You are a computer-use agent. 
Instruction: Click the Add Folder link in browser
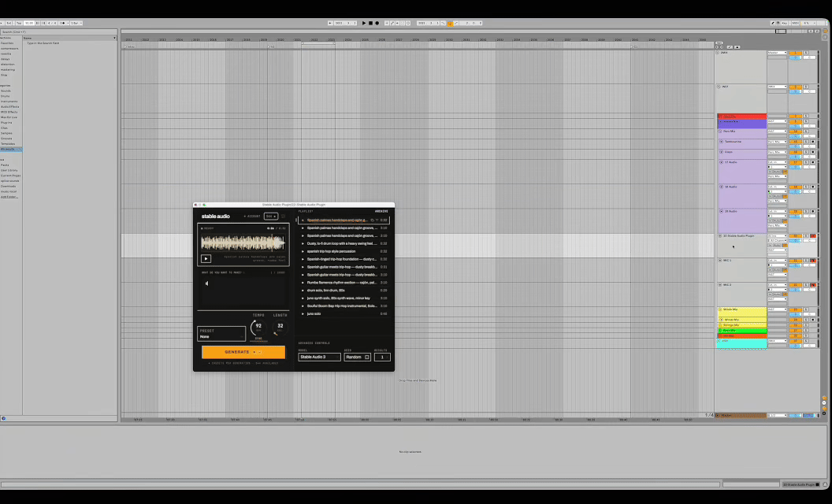tap(9, 197)
